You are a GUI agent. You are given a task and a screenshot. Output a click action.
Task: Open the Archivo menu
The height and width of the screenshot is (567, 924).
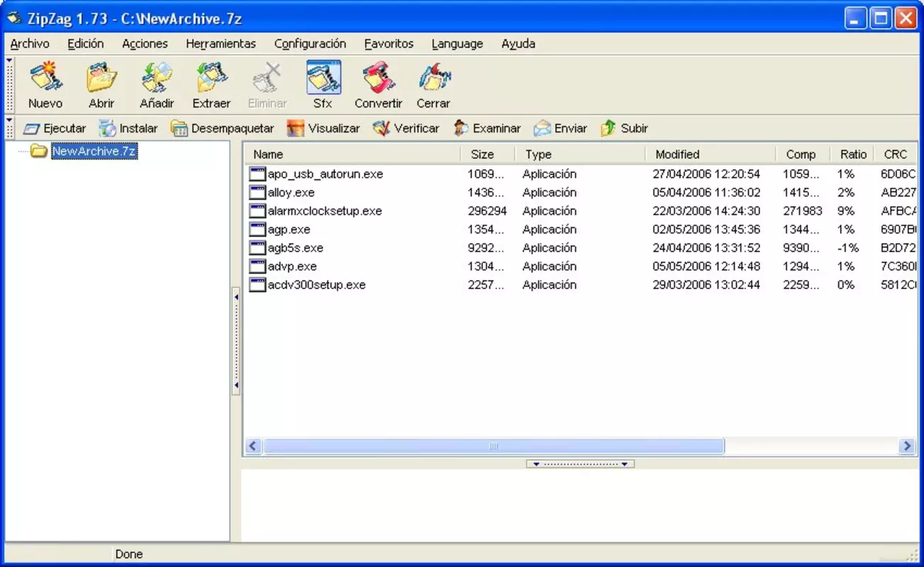coord(30,44)
